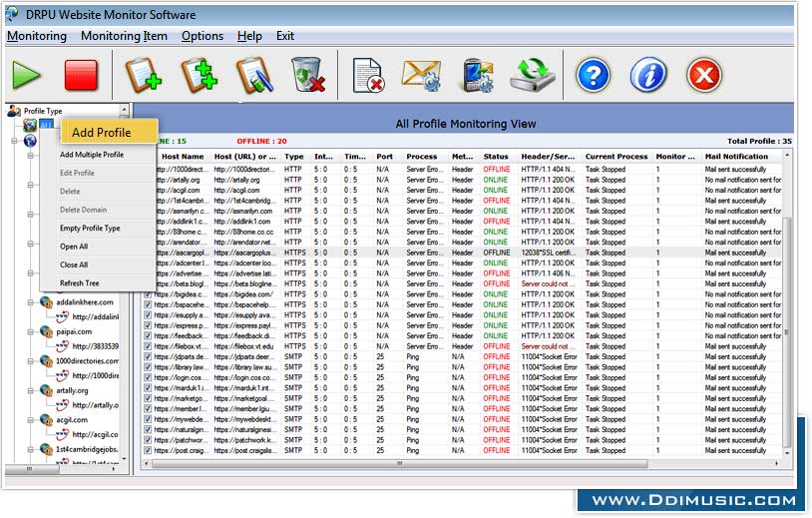Click the www icon beside http://3833539 entry
Image resolution: width=812 pixels, height=518 pixels.
62,346
